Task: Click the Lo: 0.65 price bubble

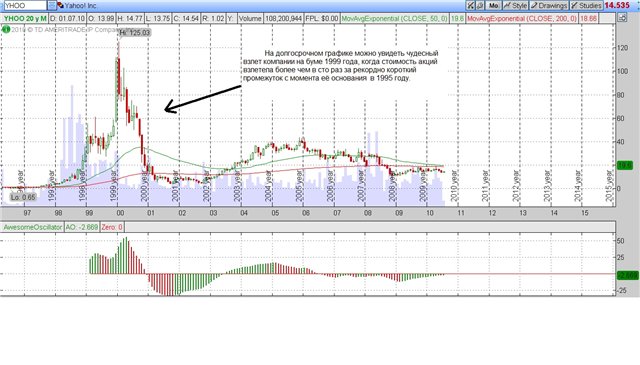Action: click(x=23, y=197)
